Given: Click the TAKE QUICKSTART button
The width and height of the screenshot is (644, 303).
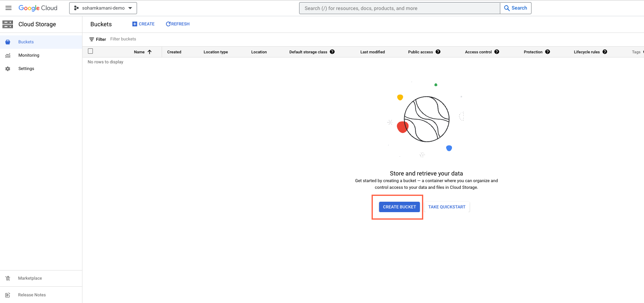Looking at the screenshot, I should (x=447, y=207).
